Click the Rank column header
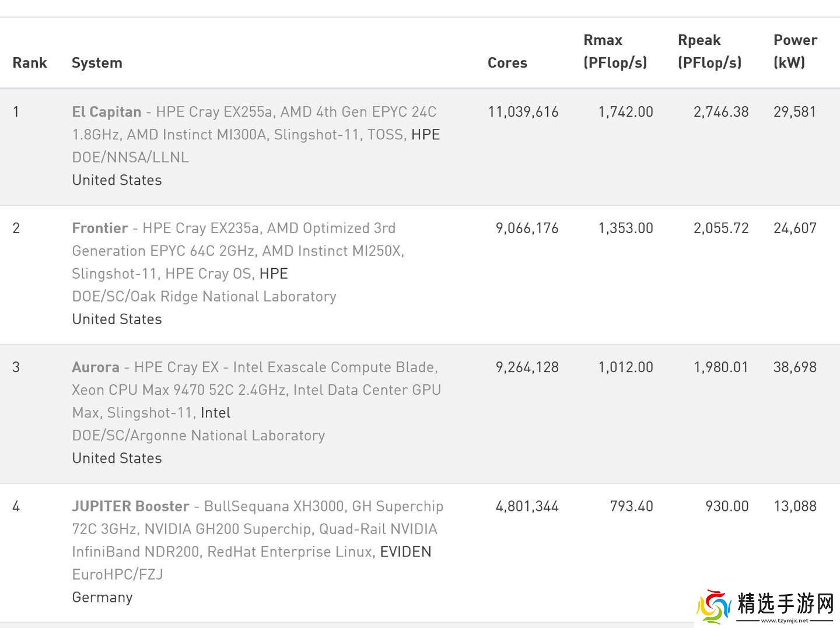This screenshot has width=840, height=628. pyautogui.click(x=30, y=63)
